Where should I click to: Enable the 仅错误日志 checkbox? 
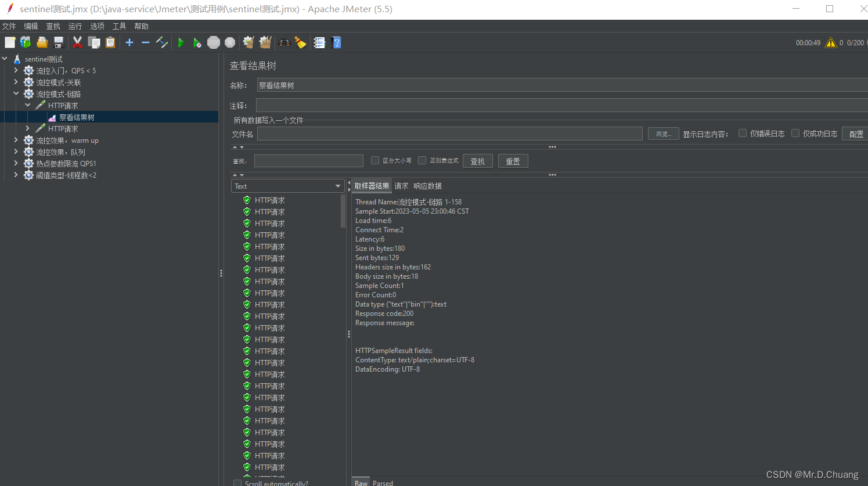(742, 133)
